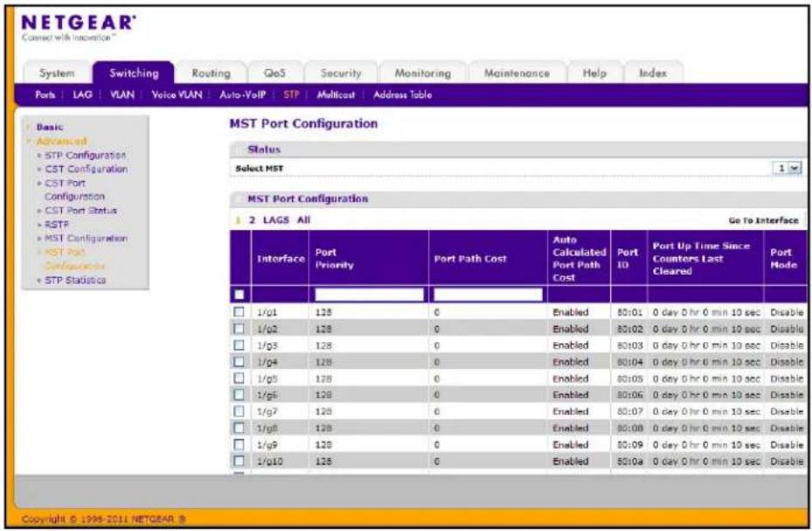
Task: Click interface name 1/g9
Action: coord(267,444)
